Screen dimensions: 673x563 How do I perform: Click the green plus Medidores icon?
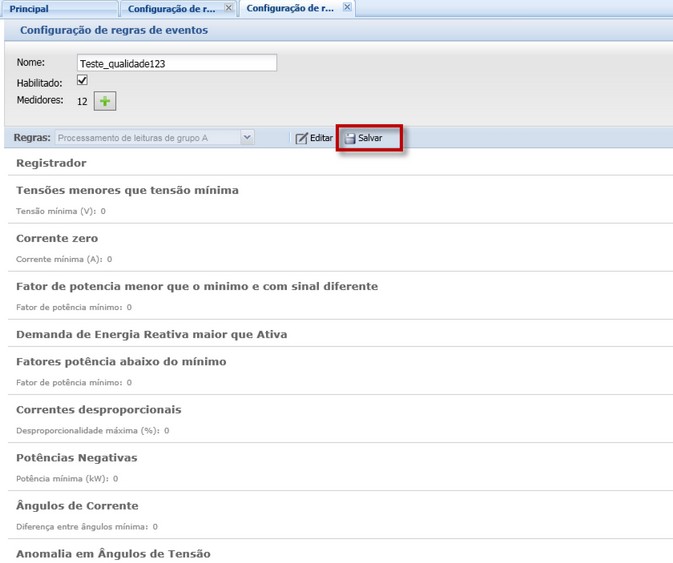tap(106, 101)
